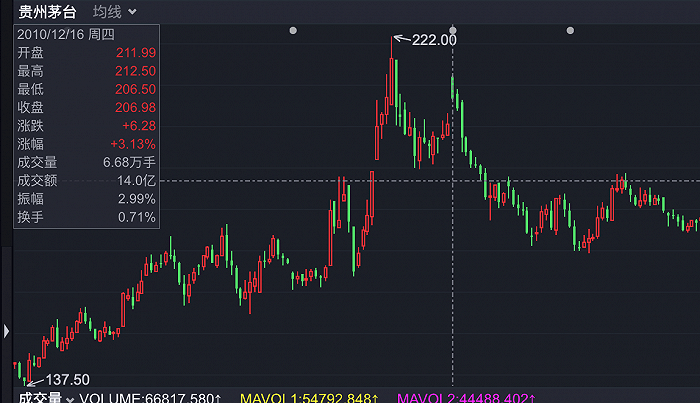
Task: Expand the collapsed left side panel arrow
Action: click(x=6, y=331)
